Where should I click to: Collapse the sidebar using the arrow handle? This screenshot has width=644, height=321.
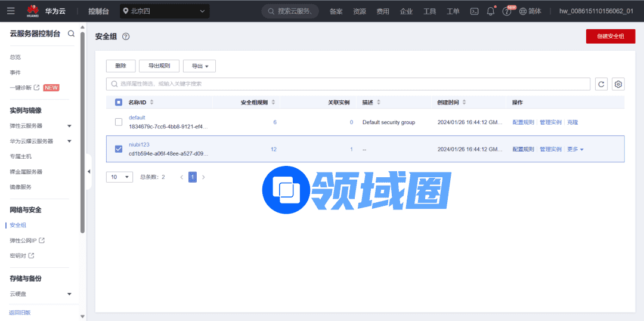[89, 172]
